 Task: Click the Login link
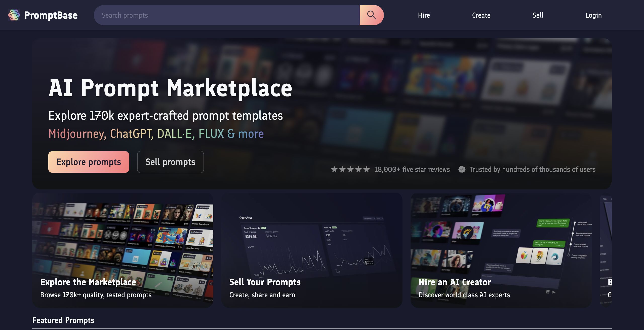coord(593,15)
